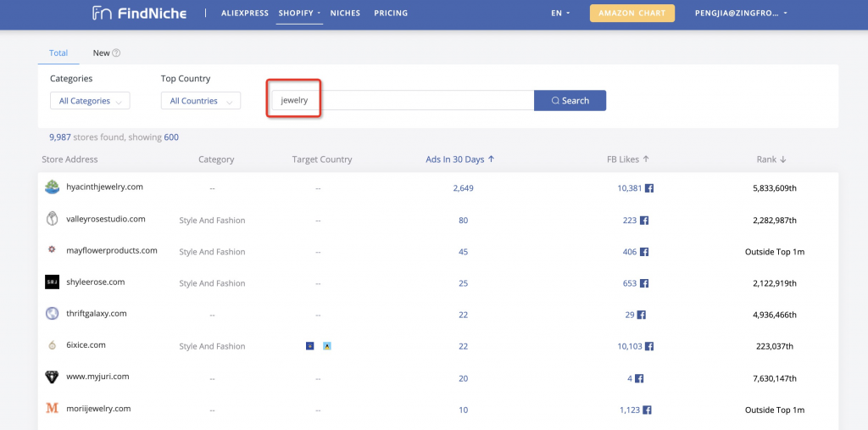This screenshot has height=430, width=868.
Task: Click the 9,987 stores found count
Action: tap(60, 137)
